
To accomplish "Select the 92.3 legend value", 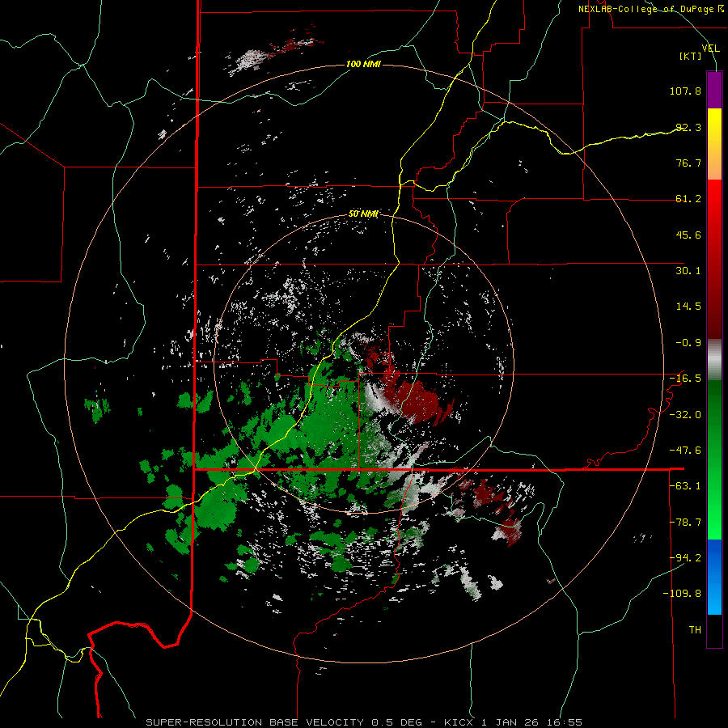I will coord(688,127).
